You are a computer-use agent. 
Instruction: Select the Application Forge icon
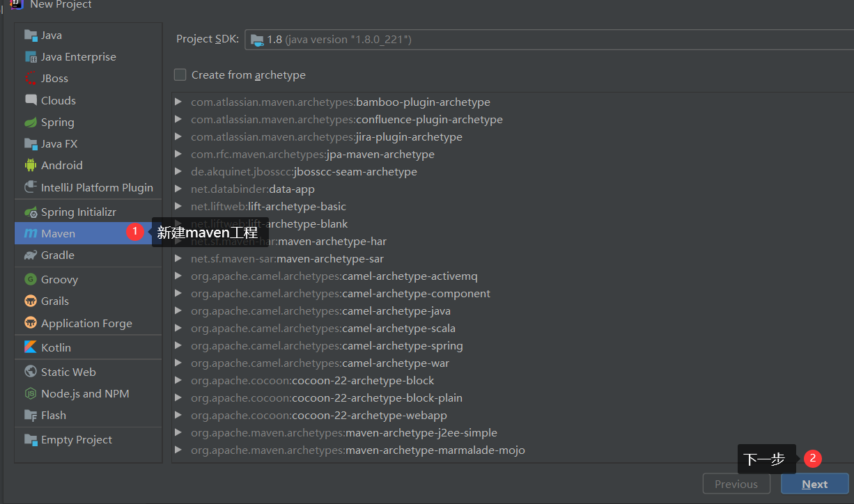pyautogui.click(x=31, y=323)
